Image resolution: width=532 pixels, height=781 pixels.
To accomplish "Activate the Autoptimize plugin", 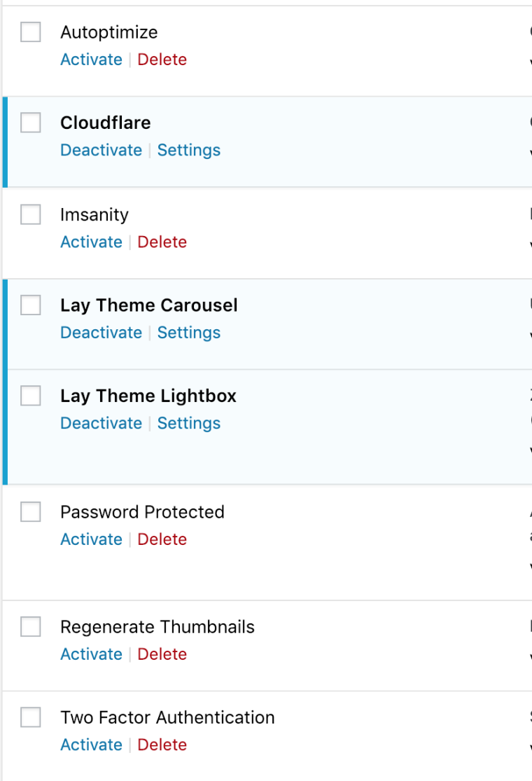I will 91,60.
